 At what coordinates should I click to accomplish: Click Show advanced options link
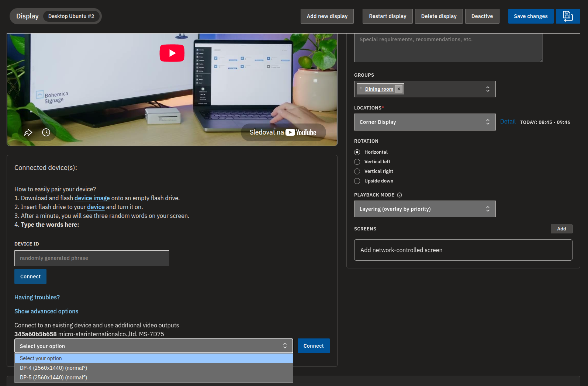tap(46, 311)
